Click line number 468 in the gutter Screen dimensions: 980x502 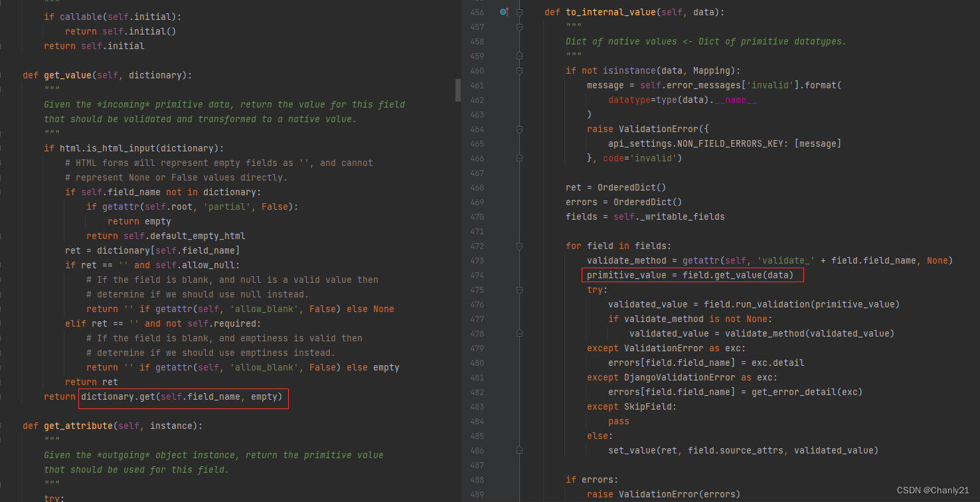477,187
